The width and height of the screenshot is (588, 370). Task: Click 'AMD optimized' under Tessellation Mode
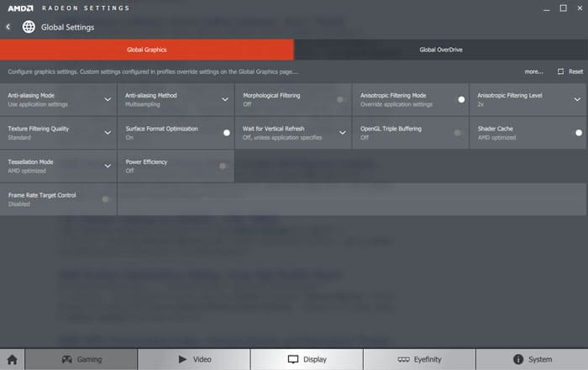tap(27, 171)
